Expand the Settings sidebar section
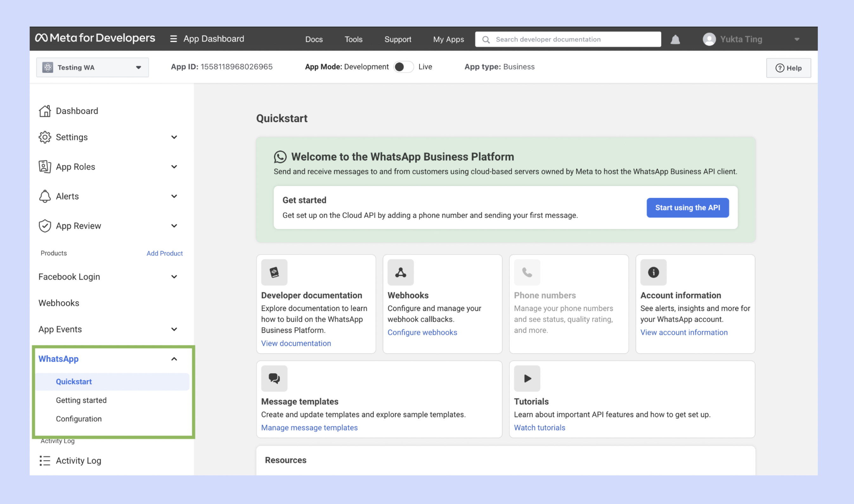The height and width of the screenshot is (504, 854). 174,137
